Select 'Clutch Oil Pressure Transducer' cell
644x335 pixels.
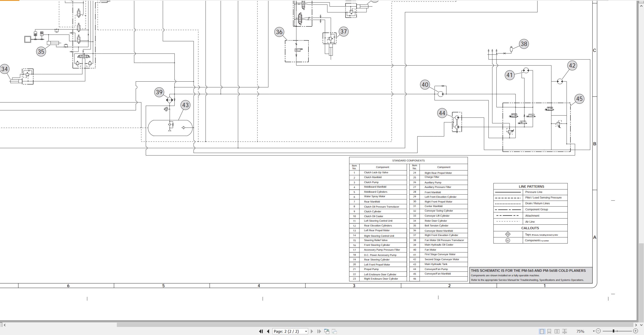382,207
